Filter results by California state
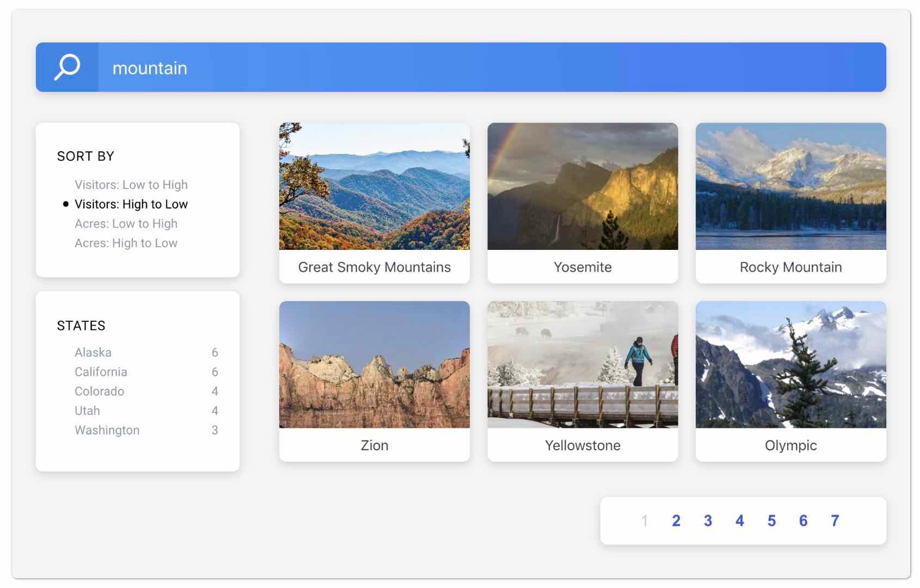920x588 pixels. click(101, 372)
